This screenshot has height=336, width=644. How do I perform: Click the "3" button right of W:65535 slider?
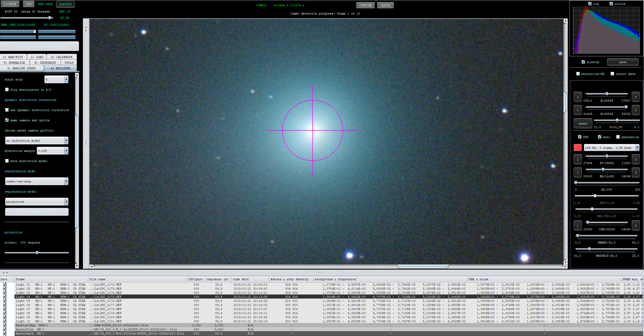[635, 110]
